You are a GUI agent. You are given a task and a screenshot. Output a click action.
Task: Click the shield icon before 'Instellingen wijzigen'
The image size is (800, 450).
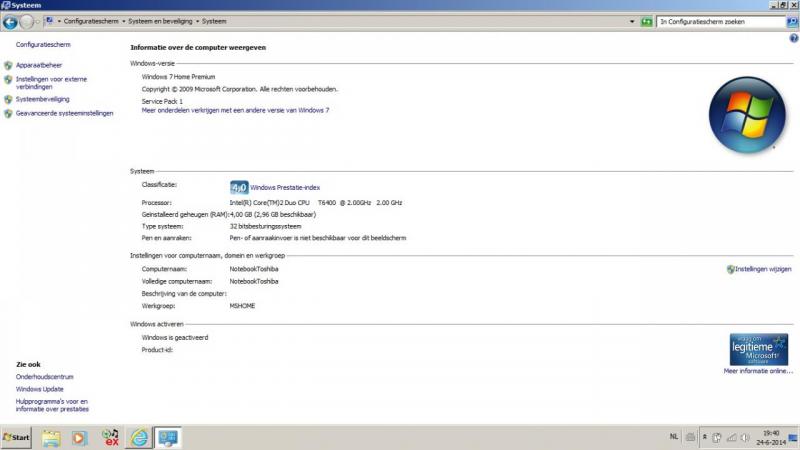point(731,269)
